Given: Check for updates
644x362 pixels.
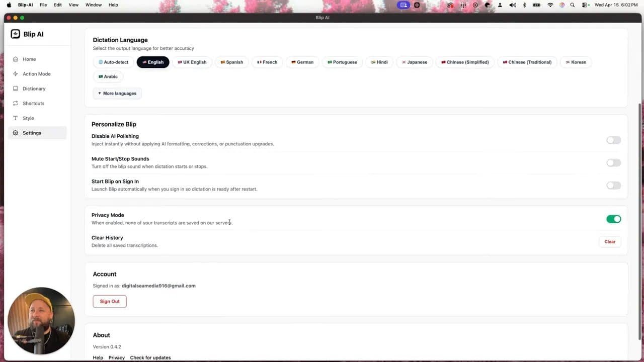Looking at the screenshot, I should click(x=150, y=357).
